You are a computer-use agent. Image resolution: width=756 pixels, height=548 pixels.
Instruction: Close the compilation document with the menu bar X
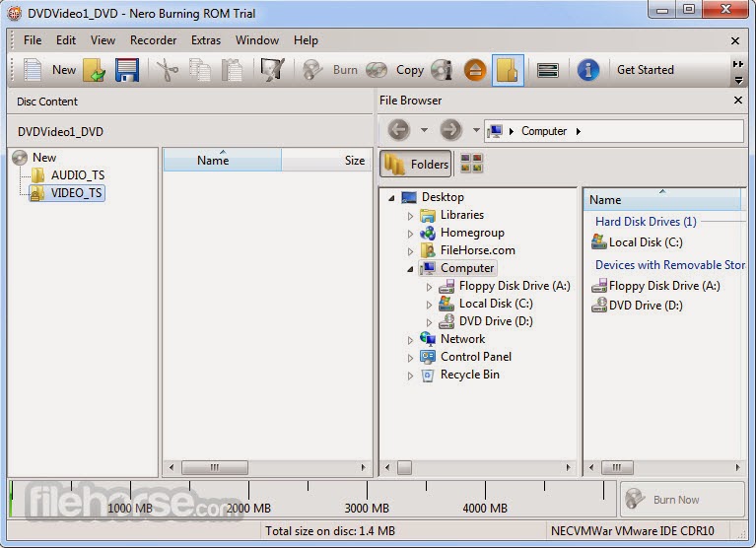(734, 41)
